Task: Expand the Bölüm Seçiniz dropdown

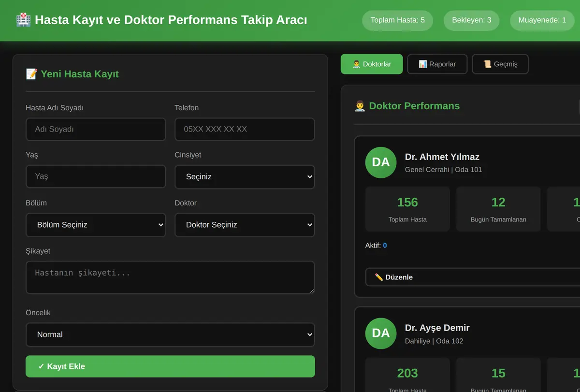Action: tap(96, 225)
